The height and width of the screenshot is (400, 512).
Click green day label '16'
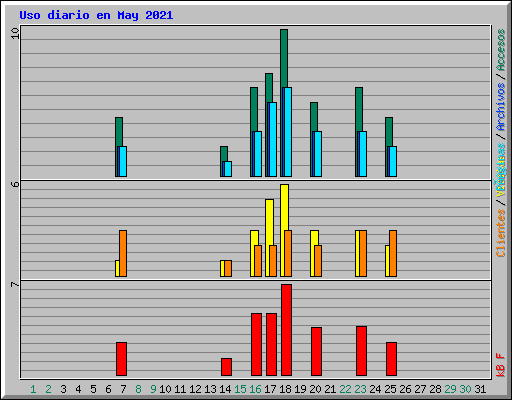[255, 389]
